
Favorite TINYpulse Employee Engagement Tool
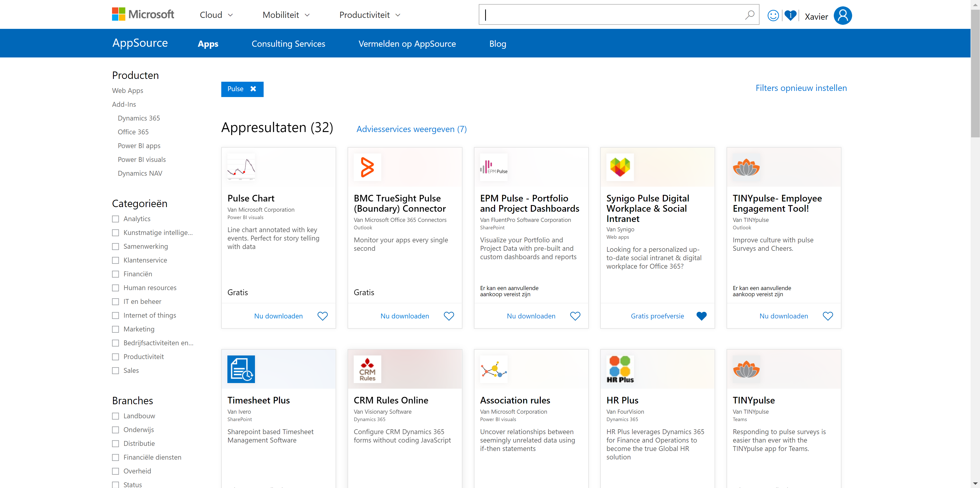pos(828,316)
